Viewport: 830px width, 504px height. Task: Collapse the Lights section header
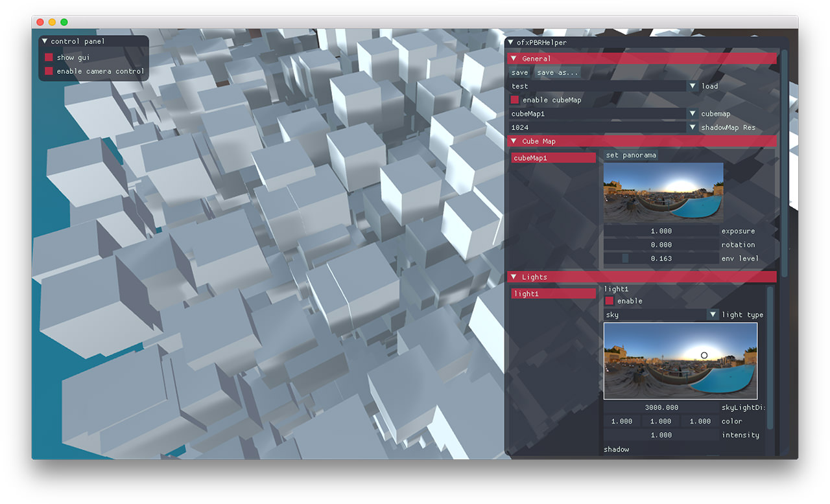coord(642,277)
